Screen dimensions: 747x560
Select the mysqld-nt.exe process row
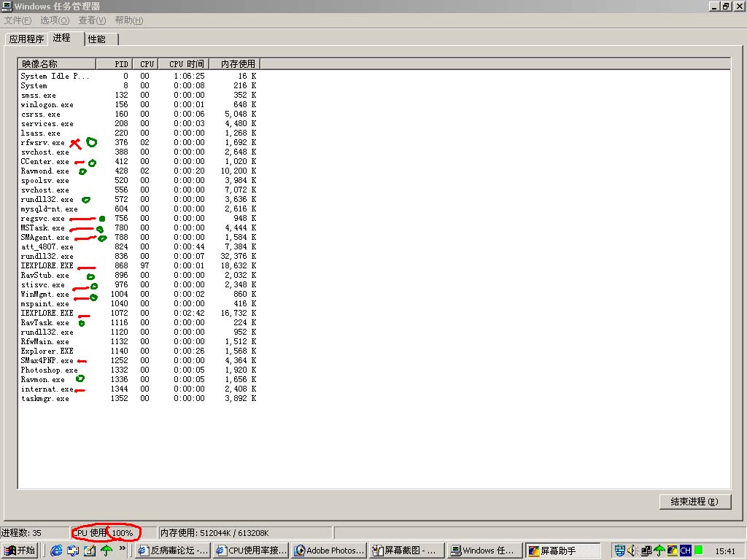pyautogui.click(x=139, y=209)
